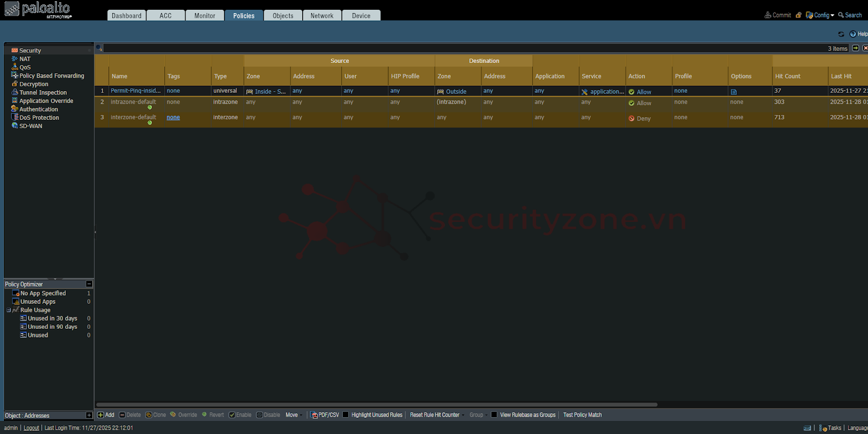
Task: Tick the Highlight Unused Rules checkbox
Action: point(346,415)
